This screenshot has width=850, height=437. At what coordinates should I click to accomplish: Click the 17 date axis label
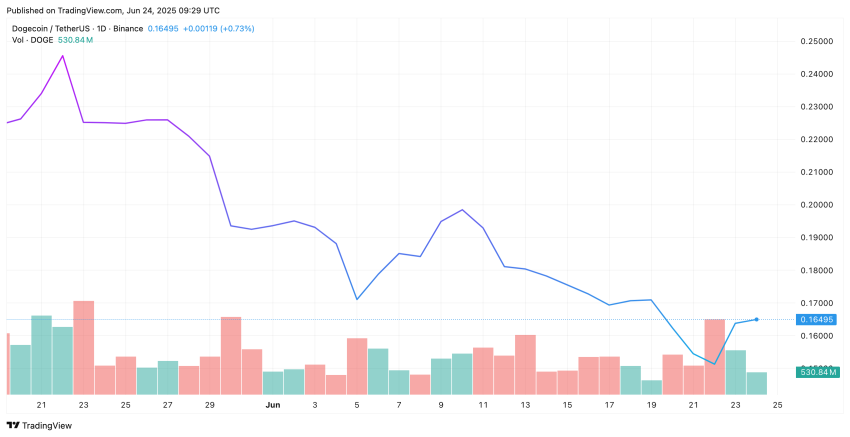tap(609, 404)
